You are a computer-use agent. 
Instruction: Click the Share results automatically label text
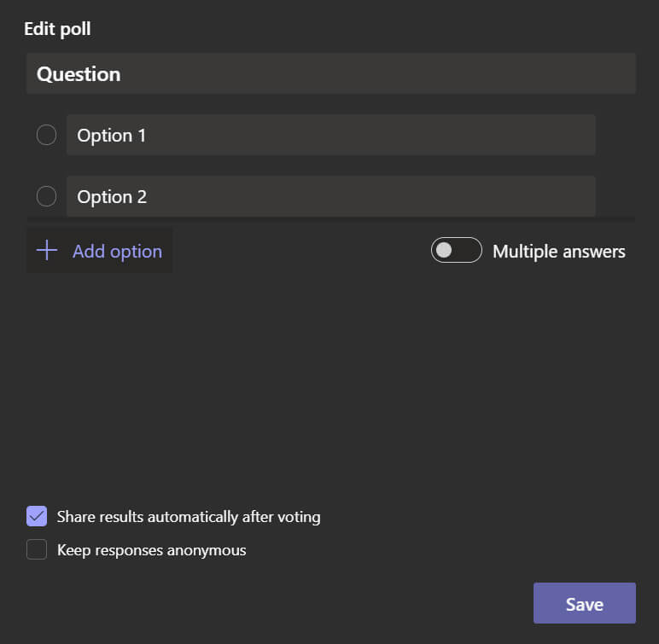click(189, 516)
